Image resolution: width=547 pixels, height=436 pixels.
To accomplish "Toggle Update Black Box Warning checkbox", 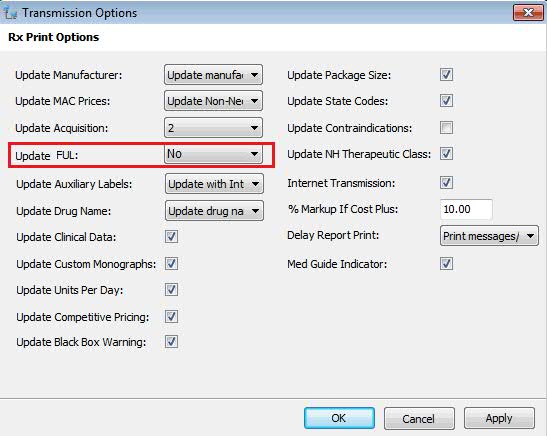I will click(171, 341).
